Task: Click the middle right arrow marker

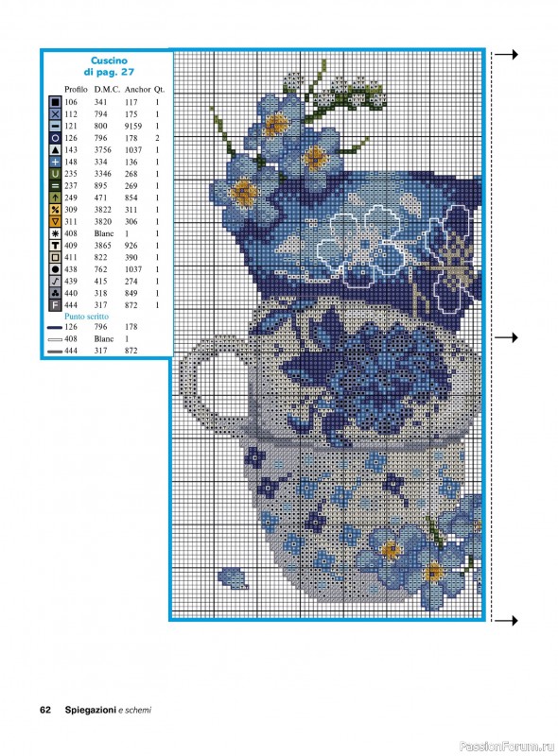Action: 506,337
